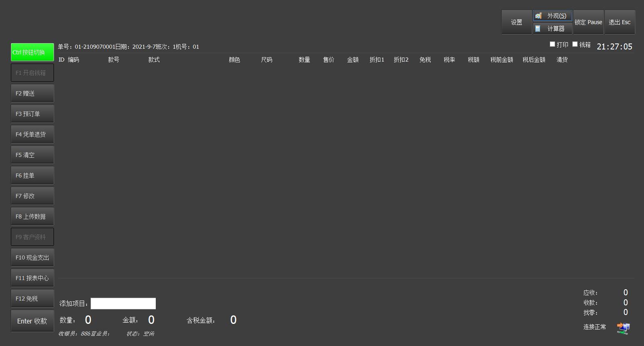This screenshot has height=346, width=644.
Task: Click the 款式 column header
Action: tap(154, 60)
